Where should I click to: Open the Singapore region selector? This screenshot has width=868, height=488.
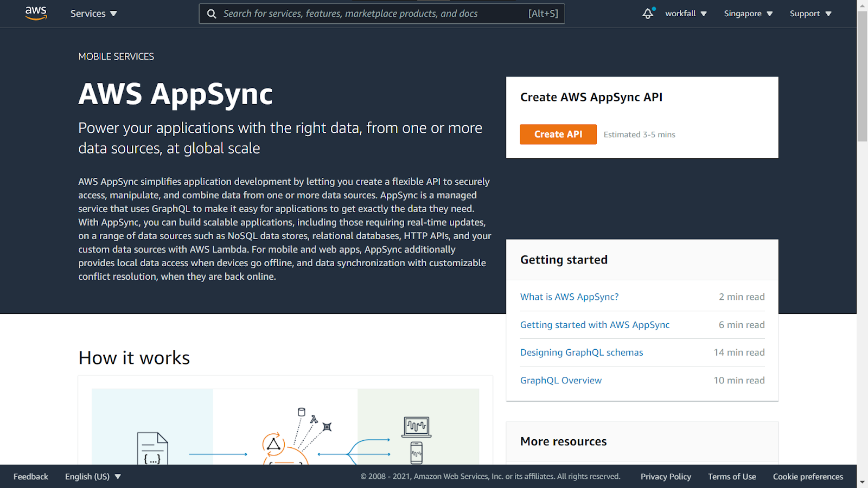pos(748,14)
